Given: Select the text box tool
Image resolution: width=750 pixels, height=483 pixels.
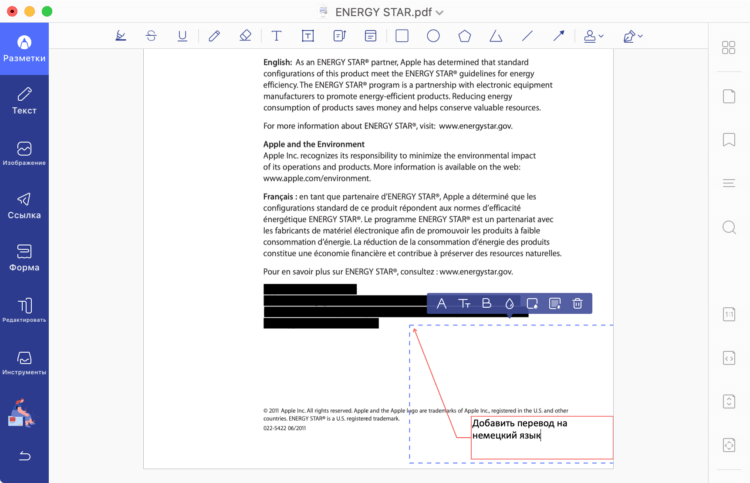Looking at the screenshot, I should point(308,36).
